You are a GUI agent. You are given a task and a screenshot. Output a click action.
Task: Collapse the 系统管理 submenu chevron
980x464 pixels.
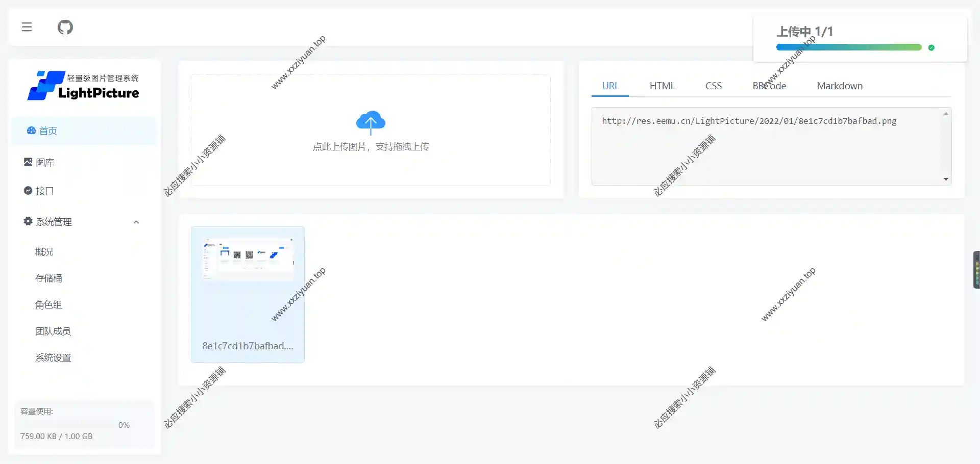(136, 222)
